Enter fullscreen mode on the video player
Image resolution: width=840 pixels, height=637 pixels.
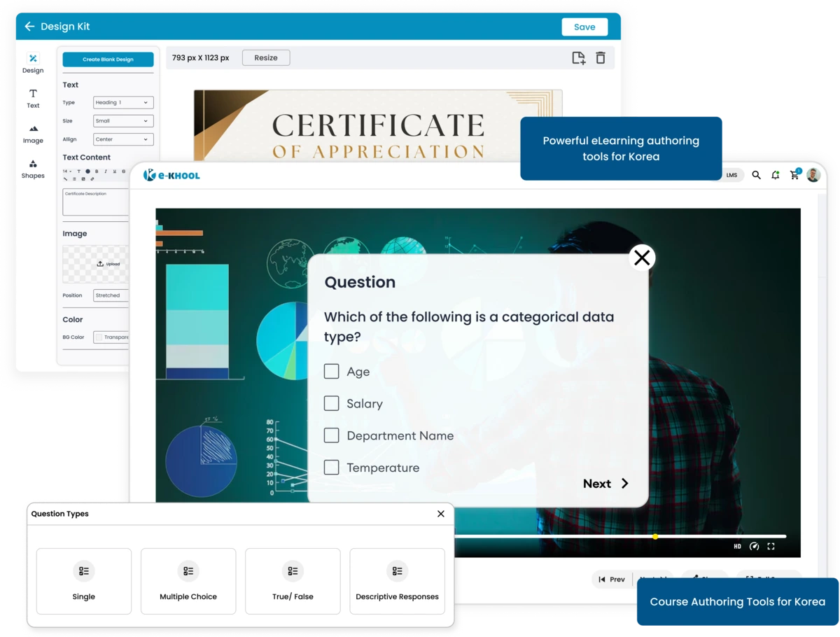[x=771, y=546]
